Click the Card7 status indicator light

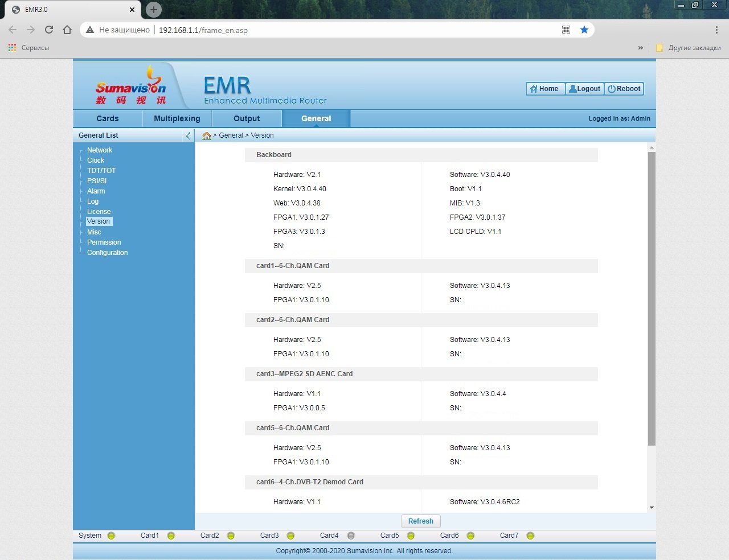(530, 536)
